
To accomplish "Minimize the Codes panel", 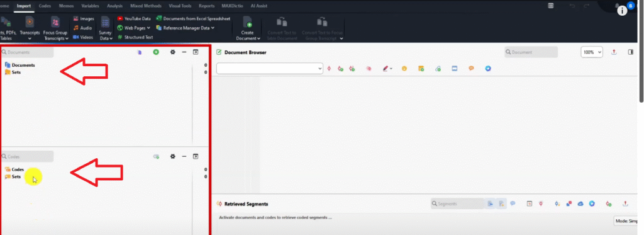I will tap(184, 156).
